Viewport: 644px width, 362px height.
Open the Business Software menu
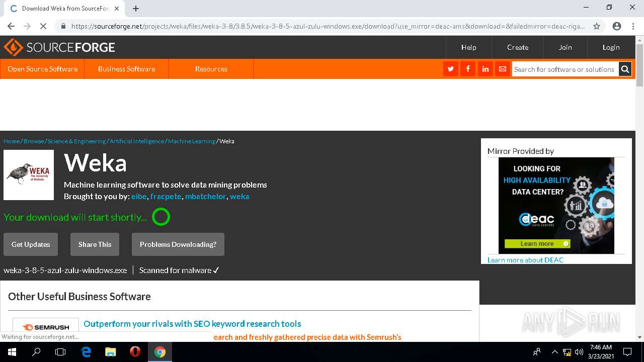[126, 69]
